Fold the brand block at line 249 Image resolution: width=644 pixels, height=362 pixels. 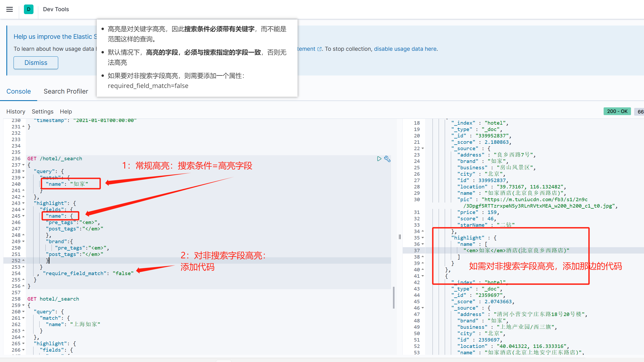(24, 242)
